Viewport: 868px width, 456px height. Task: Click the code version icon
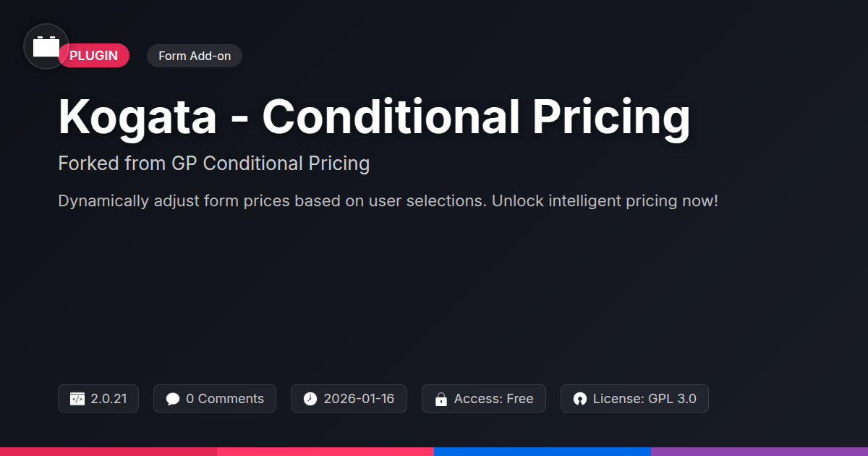click(x=77, y=399)
